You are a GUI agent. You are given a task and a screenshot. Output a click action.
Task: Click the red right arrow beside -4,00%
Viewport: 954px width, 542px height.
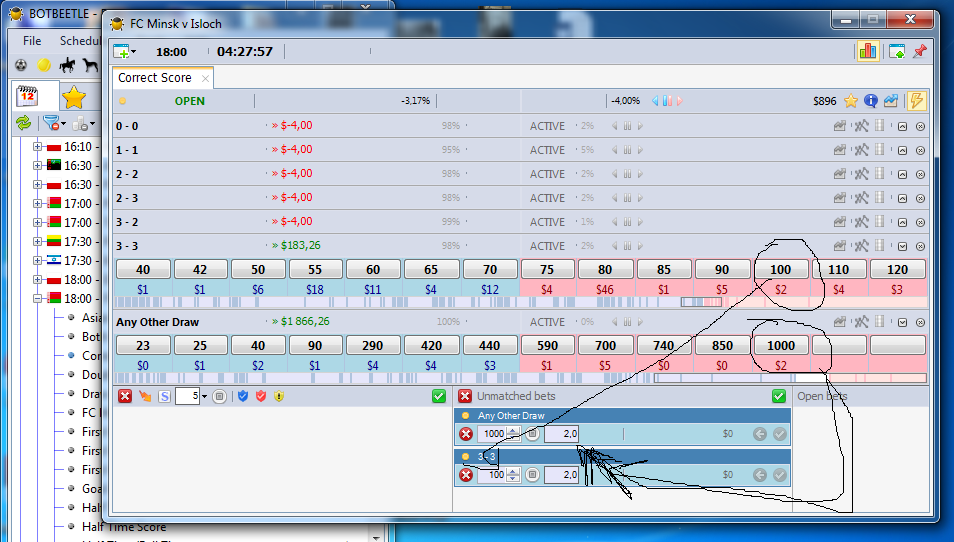(680, 101)
